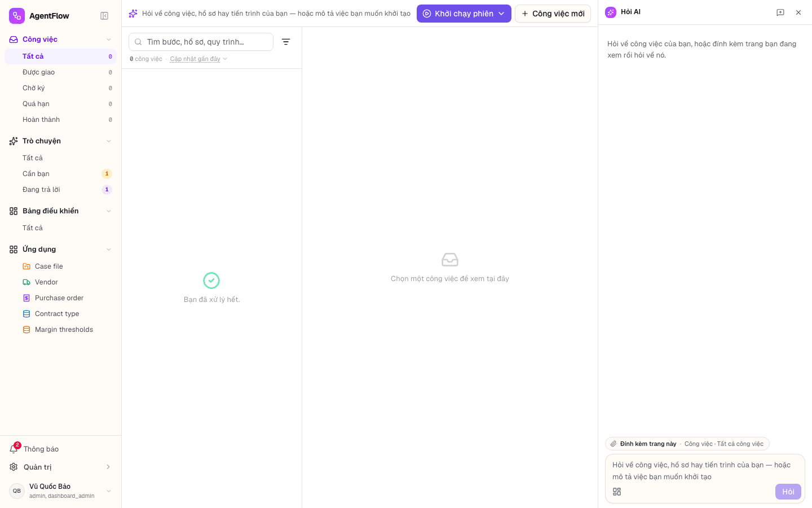Open the Margin thresholds app
Screen dimensions: 812x508
[60, 330]
